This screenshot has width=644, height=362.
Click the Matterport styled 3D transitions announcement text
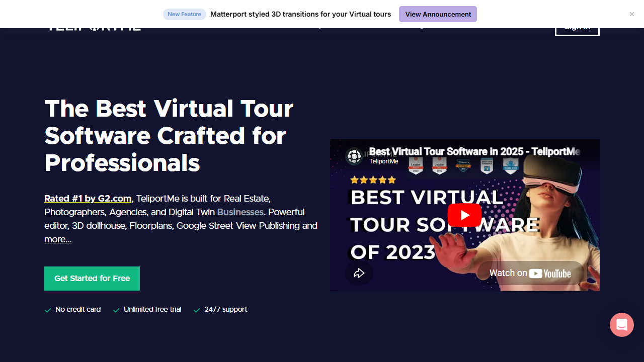(x=300, y=14)
